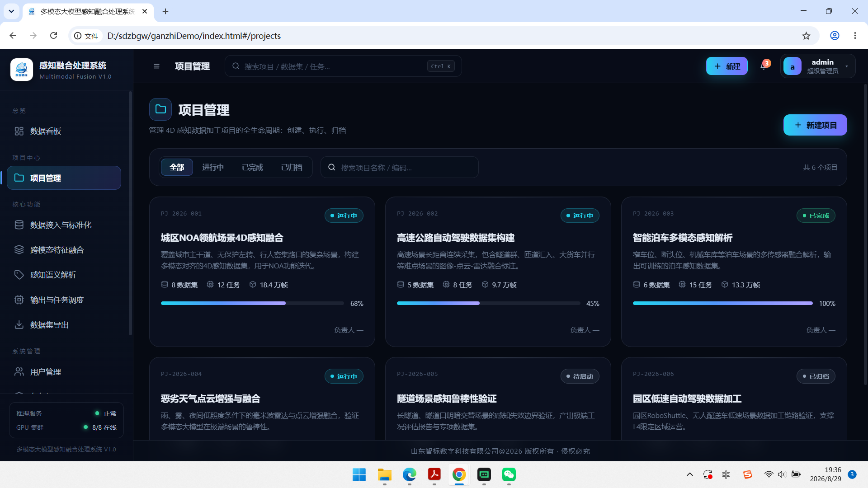Click the 新建项目 button

click(815, 125)
